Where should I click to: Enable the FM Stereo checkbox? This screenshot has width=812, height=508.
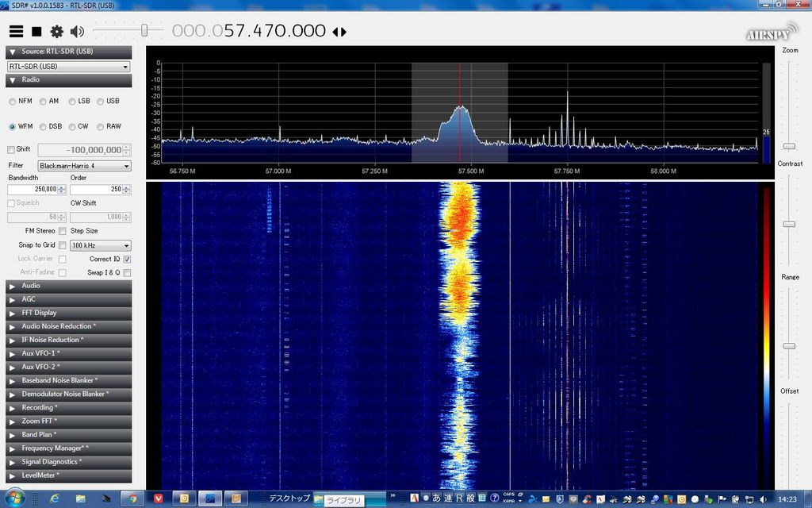(x=62, y=231)
